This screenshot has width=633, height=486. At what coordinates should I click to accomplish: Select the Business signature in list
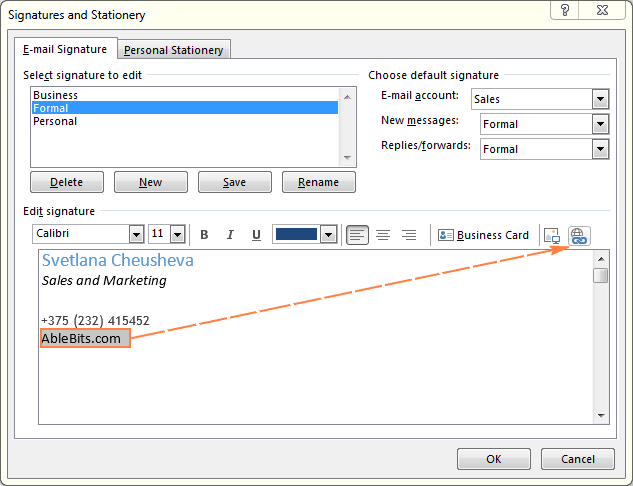55,95
